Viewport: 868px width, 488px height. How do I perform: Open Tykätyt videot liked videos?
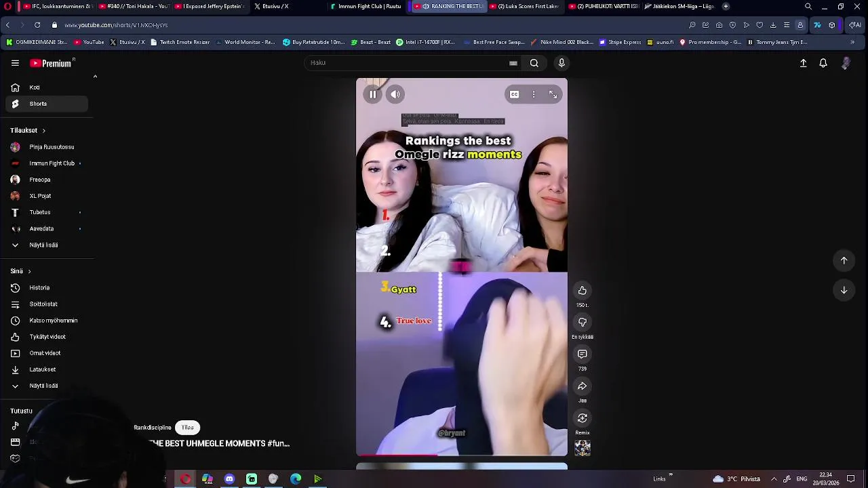(47, 336)
